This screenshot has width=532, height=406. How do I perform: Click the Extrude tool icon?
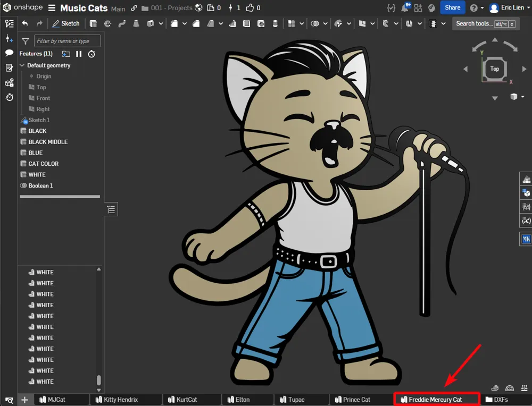[x=93, y=23]
